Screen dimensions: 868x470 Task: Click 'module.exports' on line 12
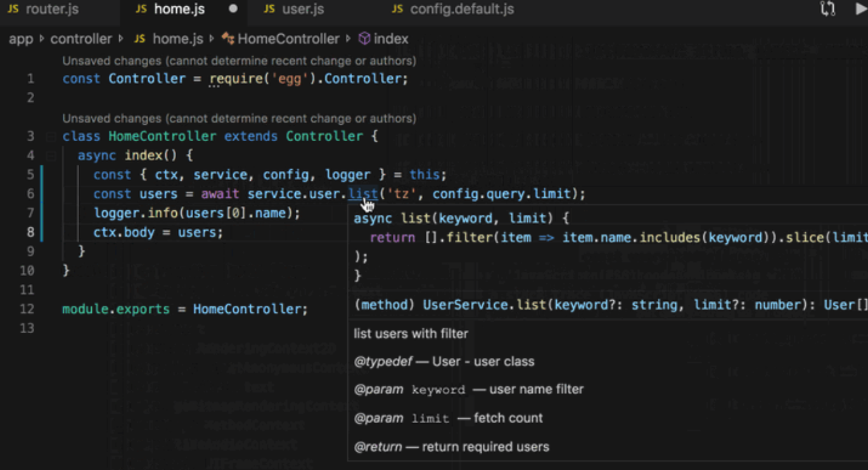click(x=116, y=309)
